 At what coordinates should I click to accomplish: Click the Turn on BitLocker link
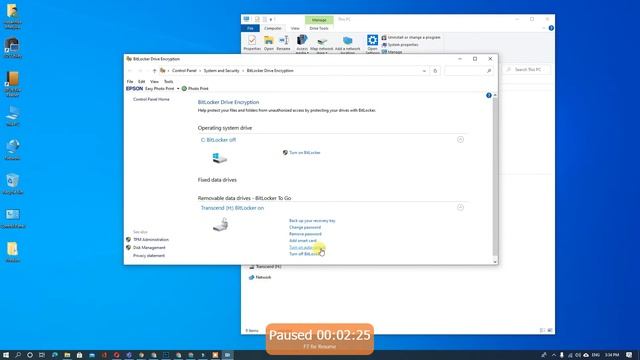click(304, 153)
